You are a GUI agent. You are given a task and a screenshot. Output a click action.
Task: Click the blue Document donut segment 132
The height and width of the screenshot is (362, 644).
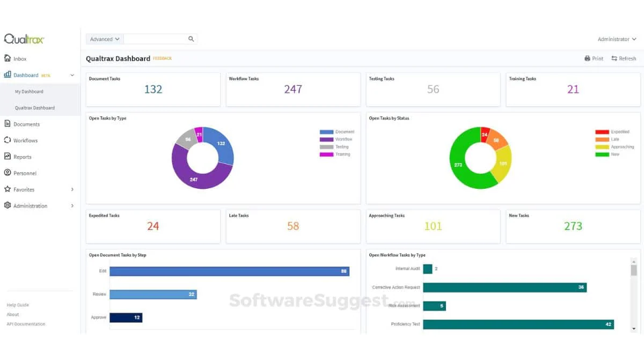point(221,144)
